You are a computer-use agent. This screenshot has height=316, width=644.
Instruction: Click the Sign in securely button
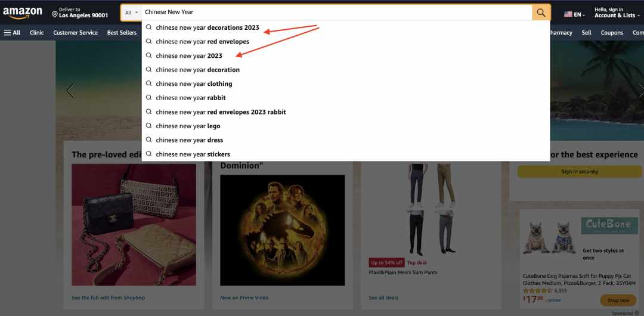tap(580, 172)
